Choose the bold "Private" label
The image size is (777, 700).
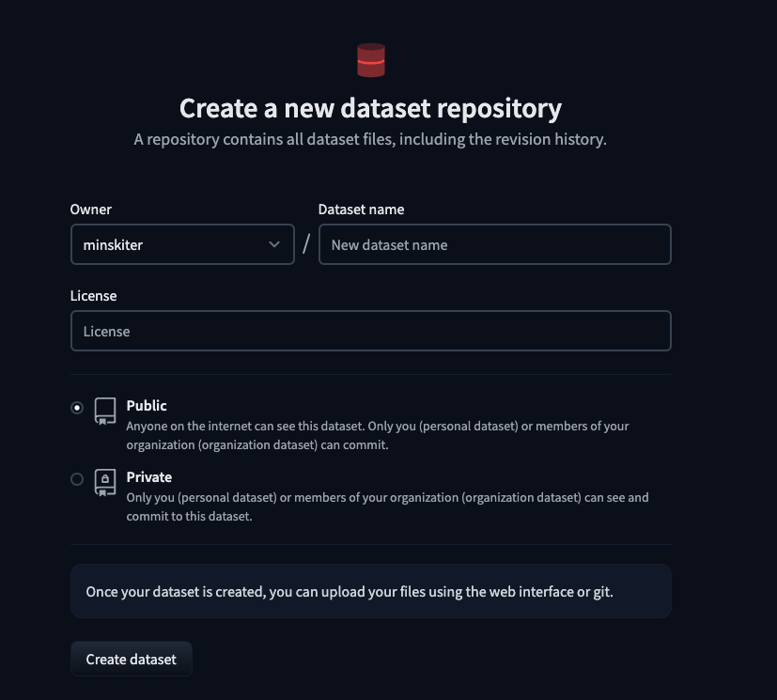tap(149, 477)
